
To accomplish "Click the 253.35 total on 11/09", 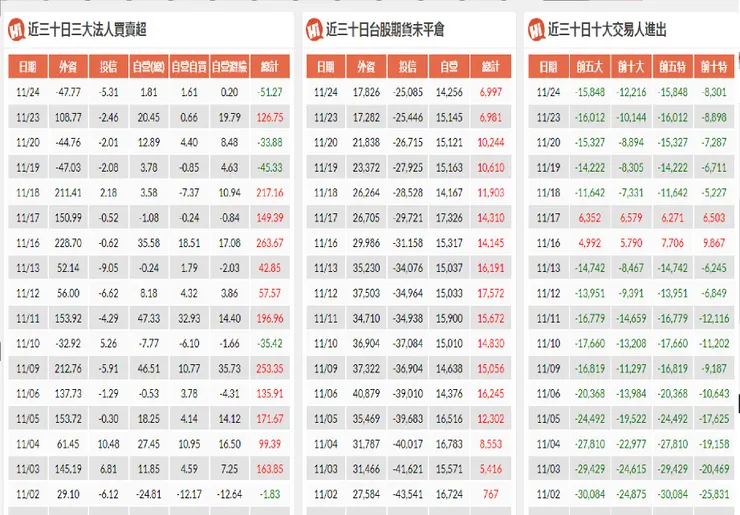I will pos(270,369).
